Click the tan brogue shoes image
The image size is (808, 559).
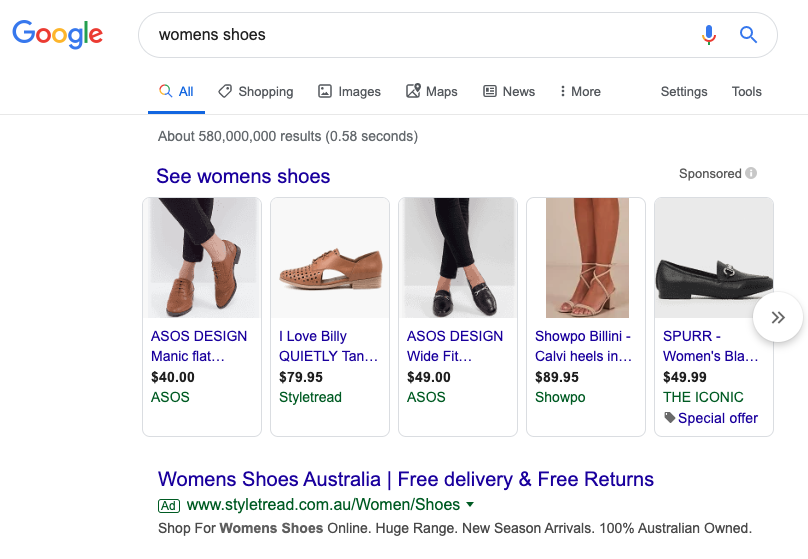coord(202,258)
